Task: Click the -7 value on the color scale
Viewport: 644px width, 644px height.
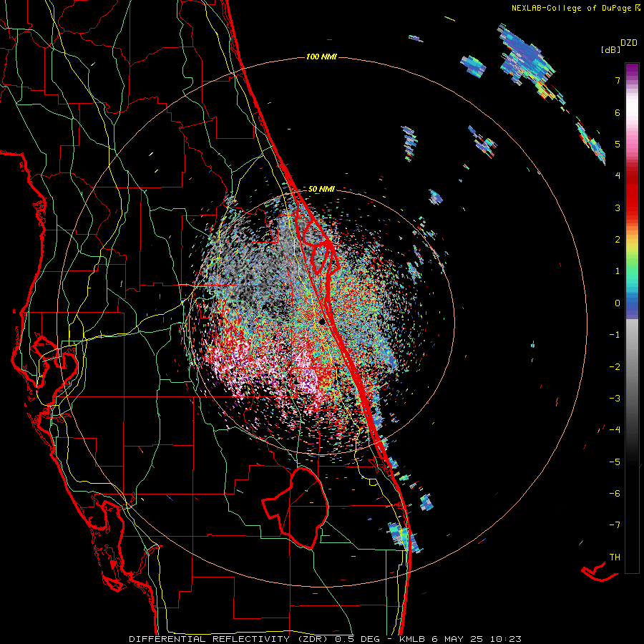Action: (615, 525)
